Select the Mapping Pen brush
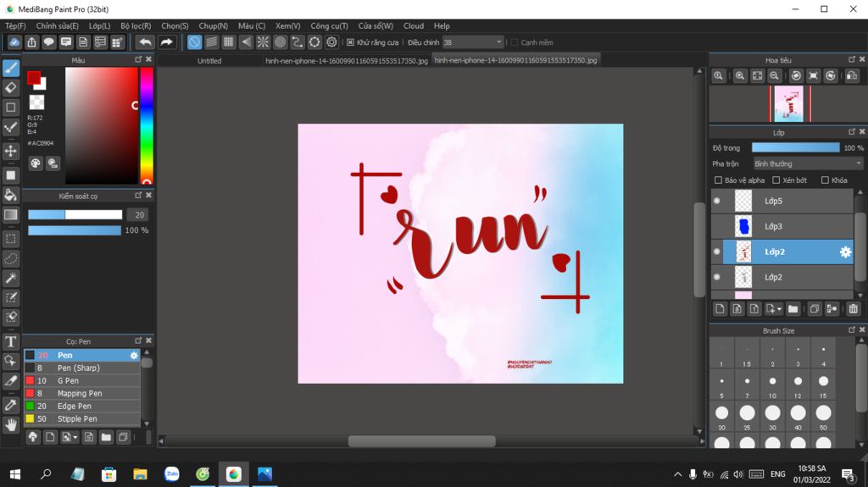Viewport: 868px width, 487px height. [x=82, y=394]
